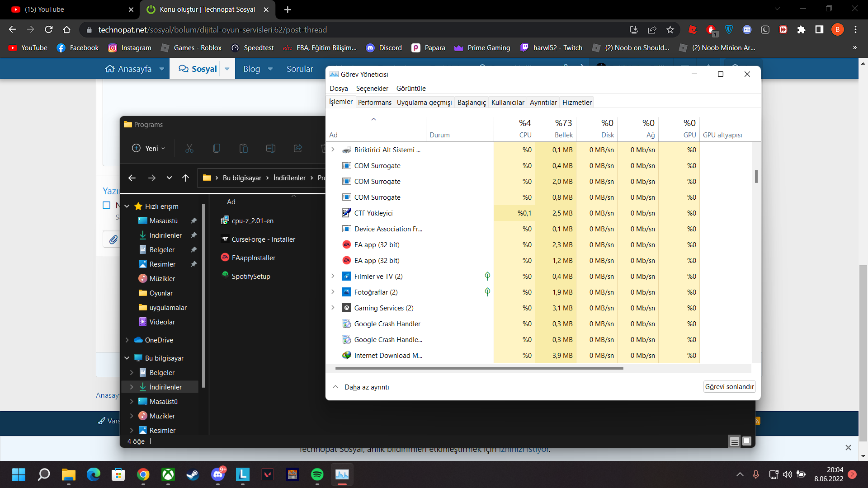
Task: Click the Cut icon in Explorer toolbar
Action: (x=189, y=148)
